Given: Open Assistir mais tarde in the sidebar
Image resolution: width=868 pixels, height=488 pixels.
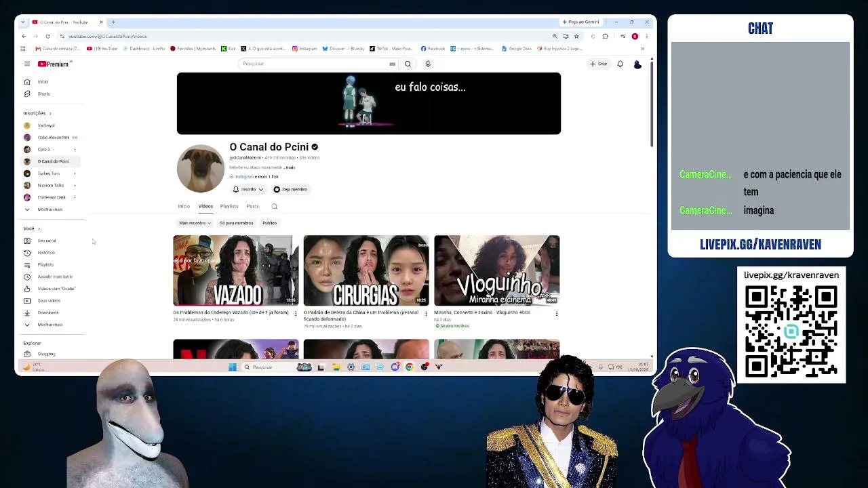Looking at the screenshot, I should [x=54, y=277].
